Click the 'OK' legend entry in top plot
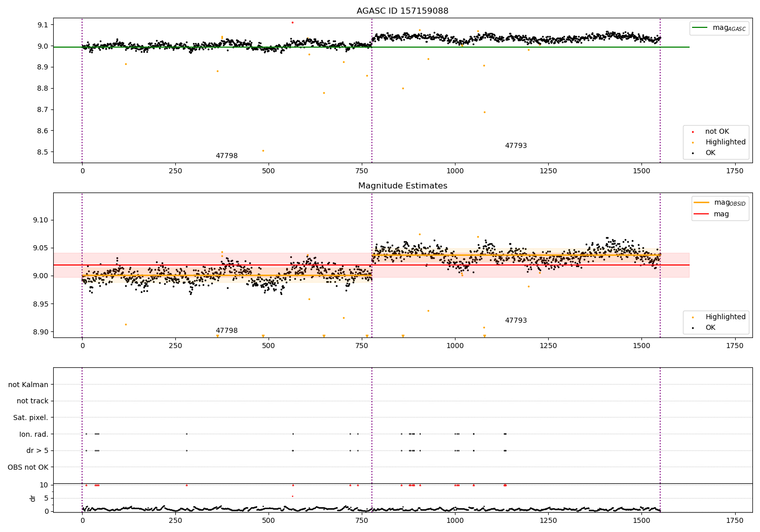Screen dimensions: 760x532 [710, 153]
